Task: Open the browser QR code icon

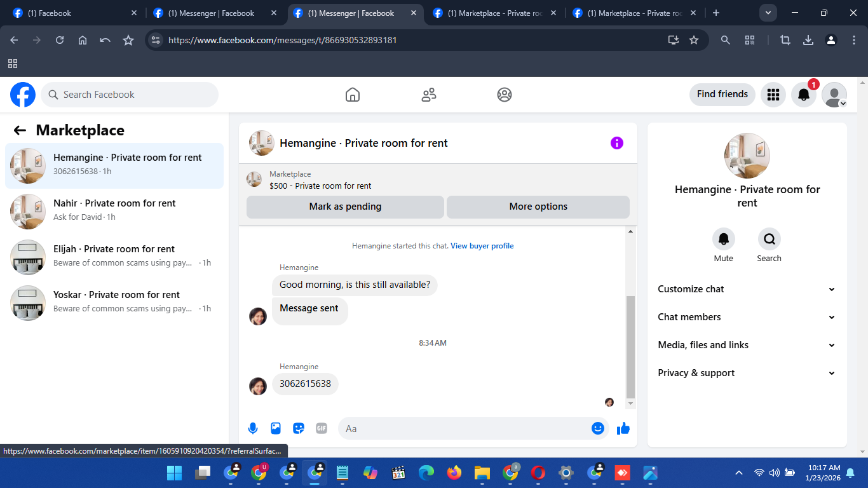Action: 750,40
